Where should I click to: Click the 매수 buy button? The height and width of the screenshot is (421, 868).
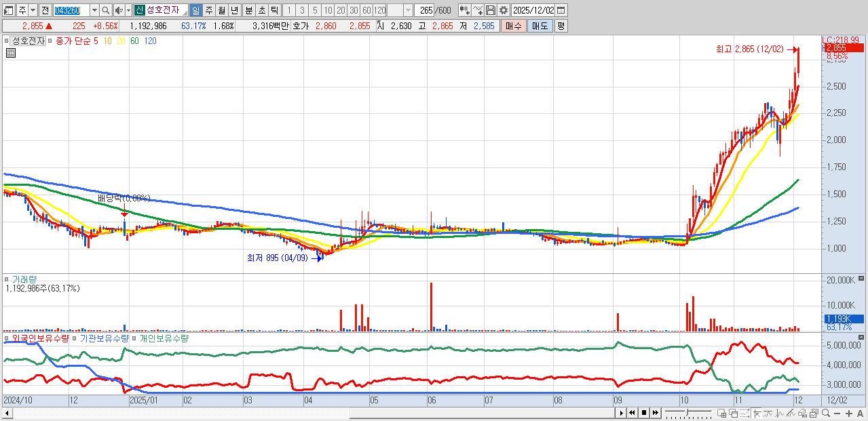click(514, 26)
